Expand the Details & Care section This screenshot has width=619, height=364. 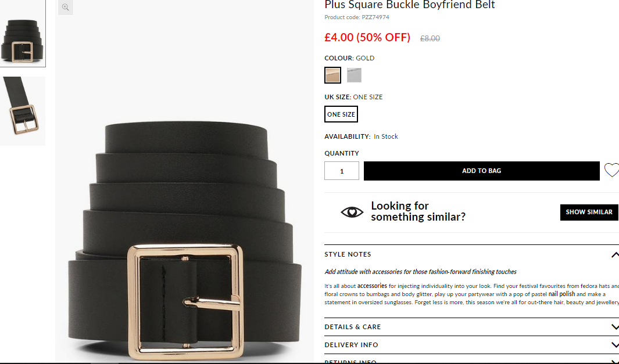(472, 327)
